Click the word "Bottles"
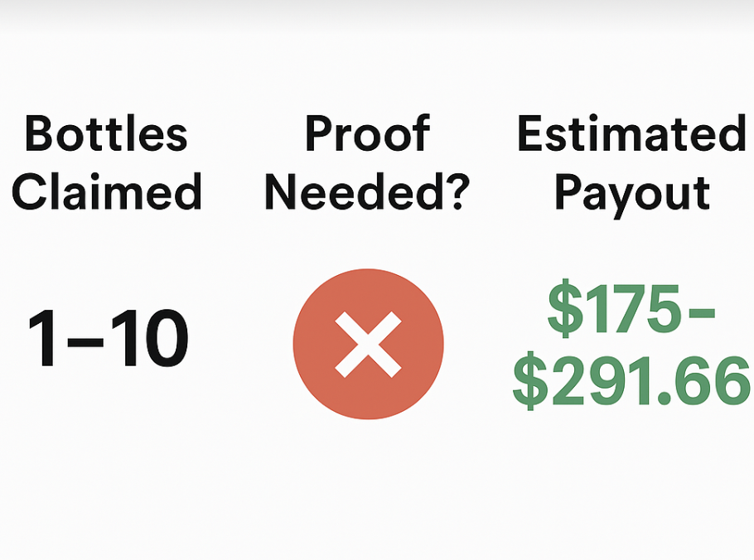This screenshot has width=754, height=560. (106, 134)
